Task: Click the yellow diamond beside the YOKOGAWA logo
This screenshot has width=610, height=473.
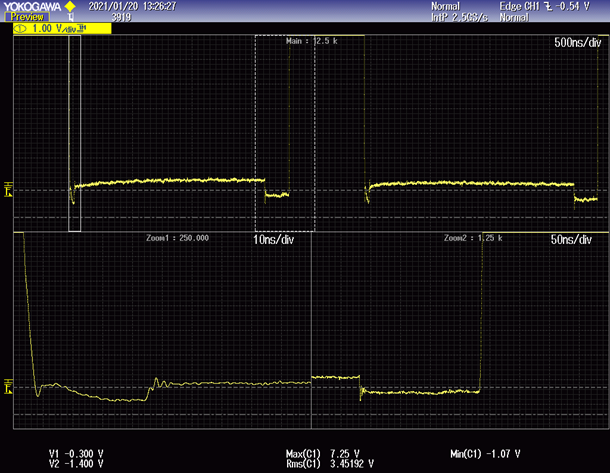Action: coord(70,6)
